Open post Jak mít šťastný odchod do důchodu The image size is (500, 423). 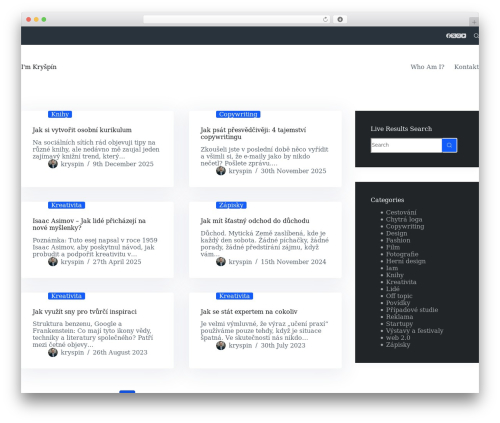255,221
